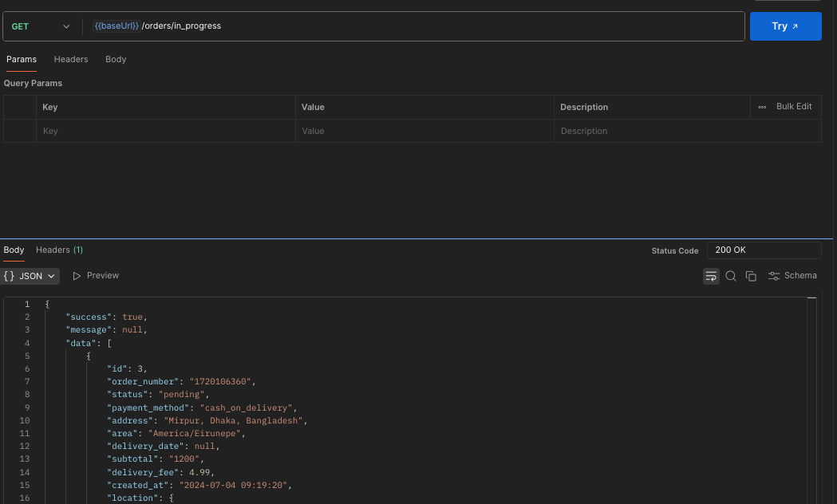Click Bulk Edit in Query Params
Screen dimensions: 837x504
[794, 107]
